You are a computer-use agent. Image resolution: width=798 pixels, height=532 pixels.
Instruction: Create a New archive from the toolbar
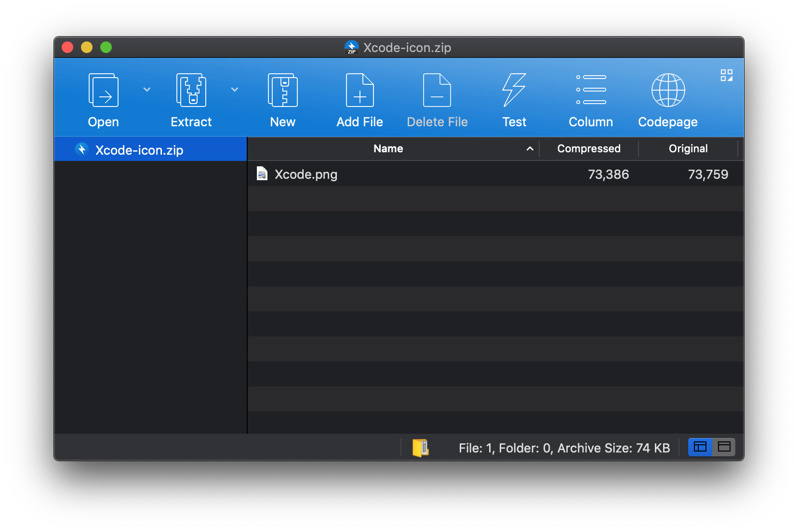point(282,90)
